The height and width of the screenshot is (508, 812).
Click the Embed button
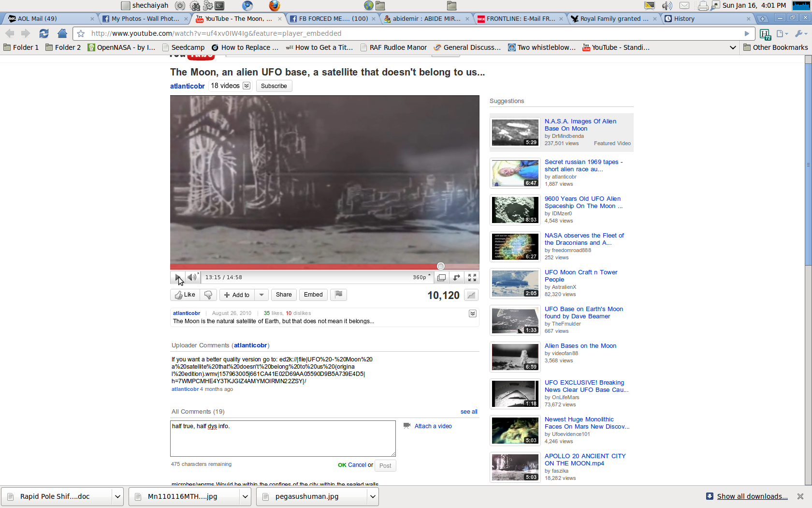pyautogui.click(x=313, y=295)
